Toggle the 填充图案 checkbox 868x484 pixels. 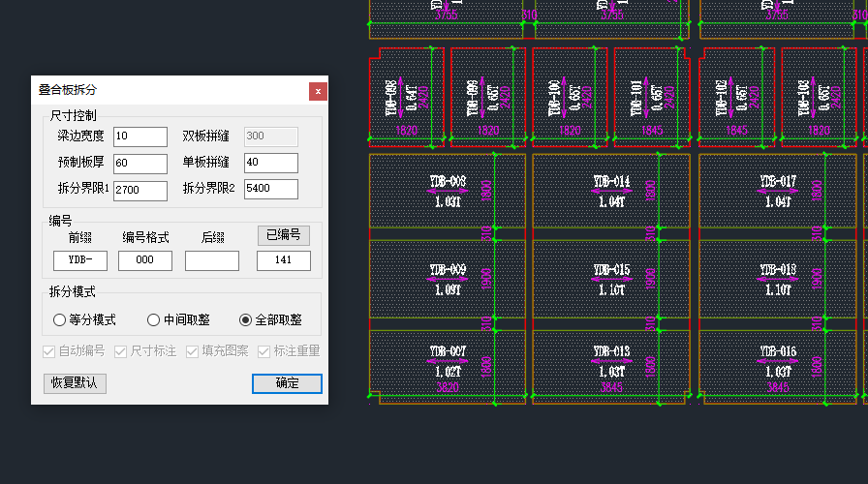193,351
